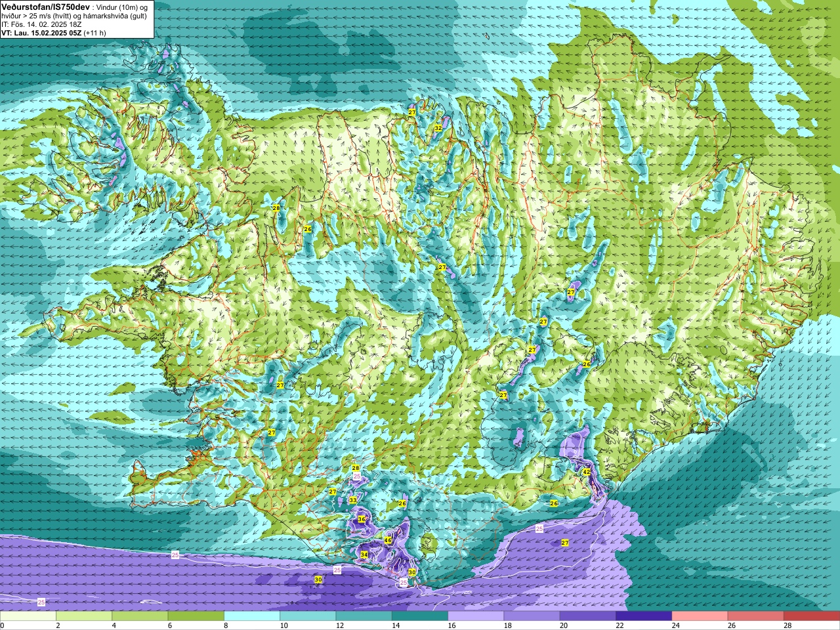The image size is (840, 630).
Task: Click legend text hámarkshviða (gult)
Action: click(114, 15)
